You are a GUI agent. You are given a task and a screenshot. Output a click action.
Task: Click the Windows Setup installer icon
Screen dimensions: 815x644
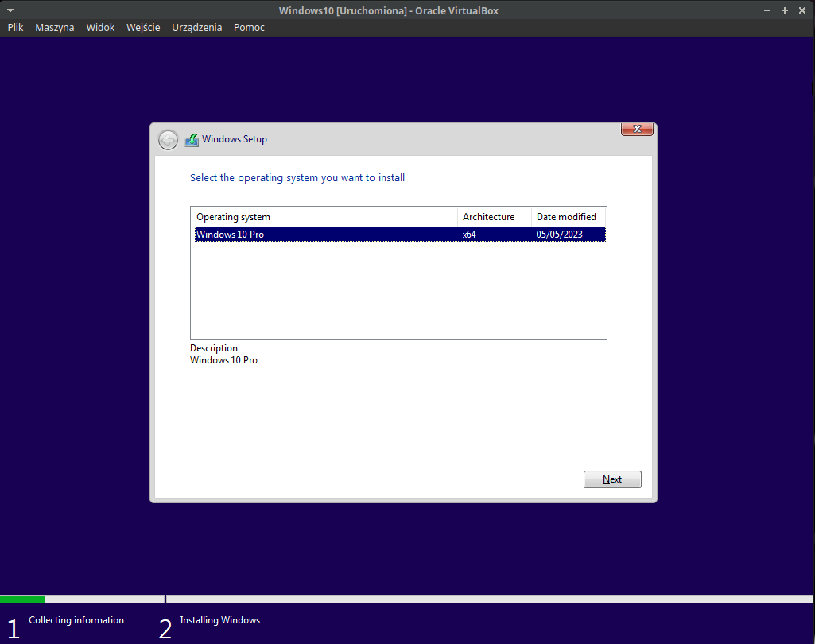[192, 140]
